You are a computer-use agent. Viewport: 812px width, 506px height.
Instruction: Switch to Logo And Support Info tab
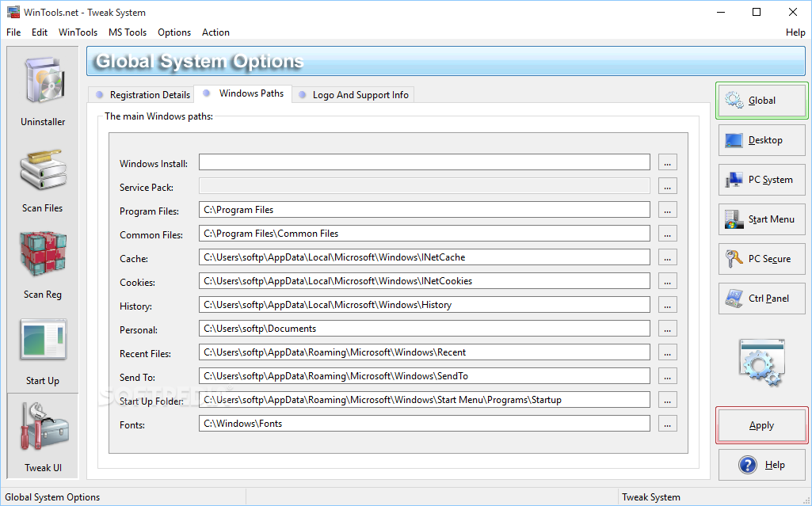(353, 95)
